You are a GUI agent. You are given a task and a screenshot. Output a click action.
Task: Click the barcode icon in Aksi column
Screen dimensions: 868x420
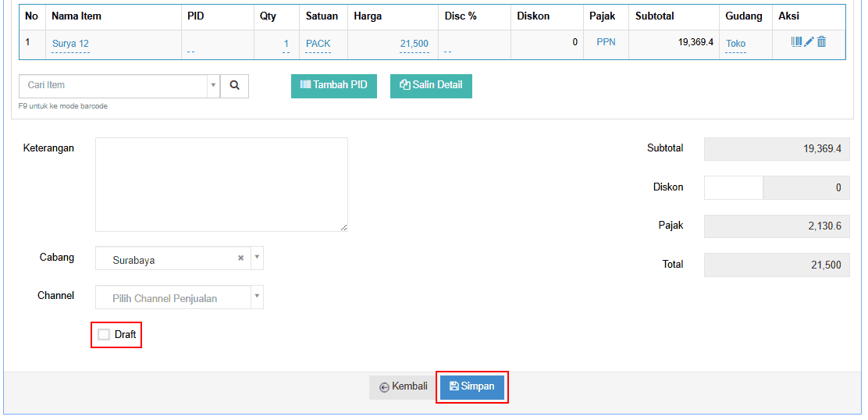pyautogui.click(x=796, y=42)
